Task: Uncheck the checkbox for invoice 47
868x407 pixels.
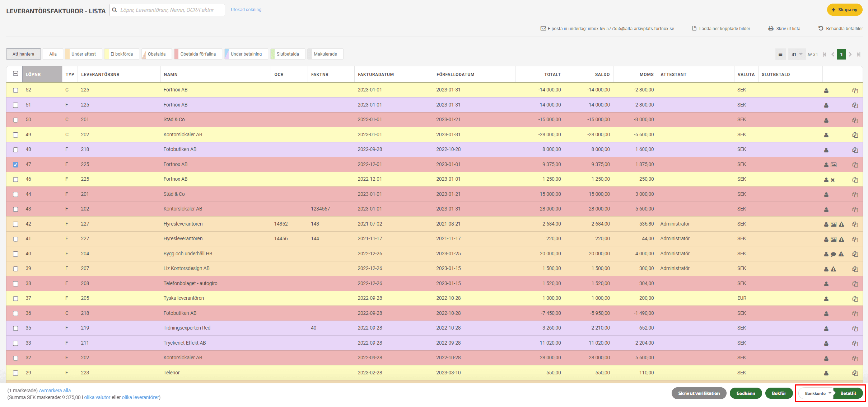Action: 15,165
